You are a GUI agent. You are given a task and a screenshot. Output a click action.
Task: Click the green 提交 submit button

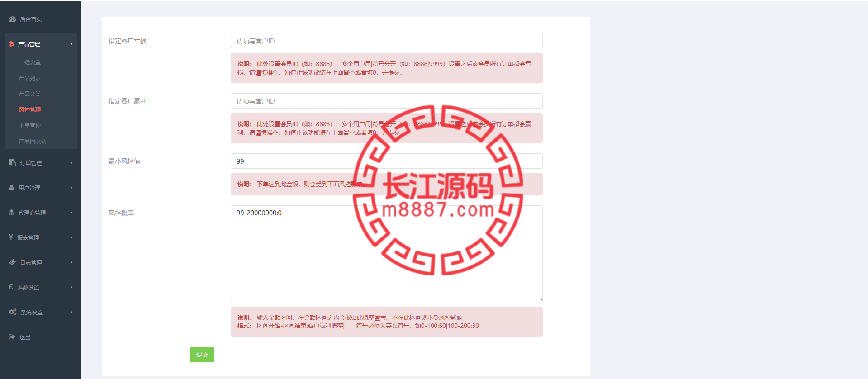pyautogui.click(x=202, y=355)
